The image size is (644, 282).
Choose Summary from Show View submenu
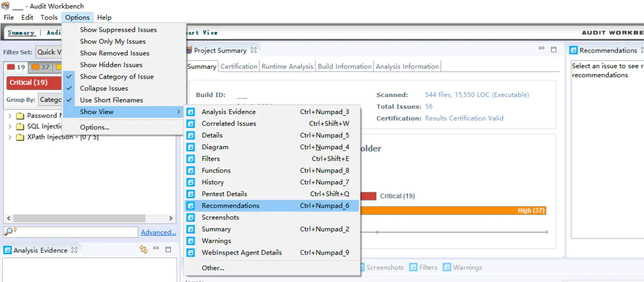tap(272, 229)
